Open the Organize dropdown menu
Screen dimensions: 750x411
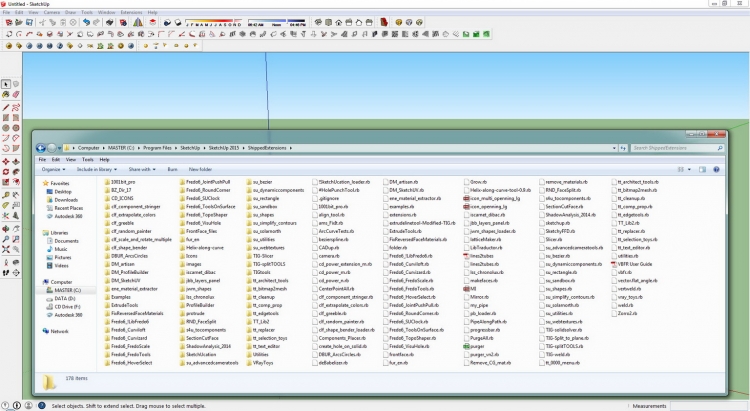click(53, 170)
